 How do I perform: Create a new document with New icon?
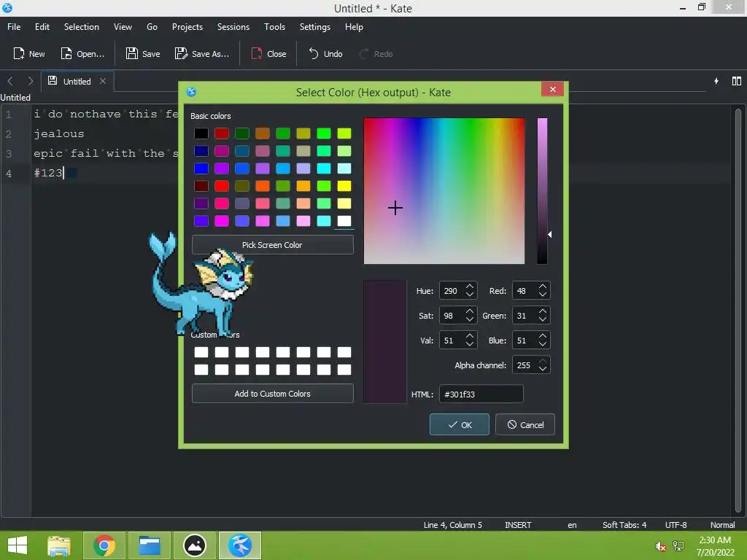(29, 54)
